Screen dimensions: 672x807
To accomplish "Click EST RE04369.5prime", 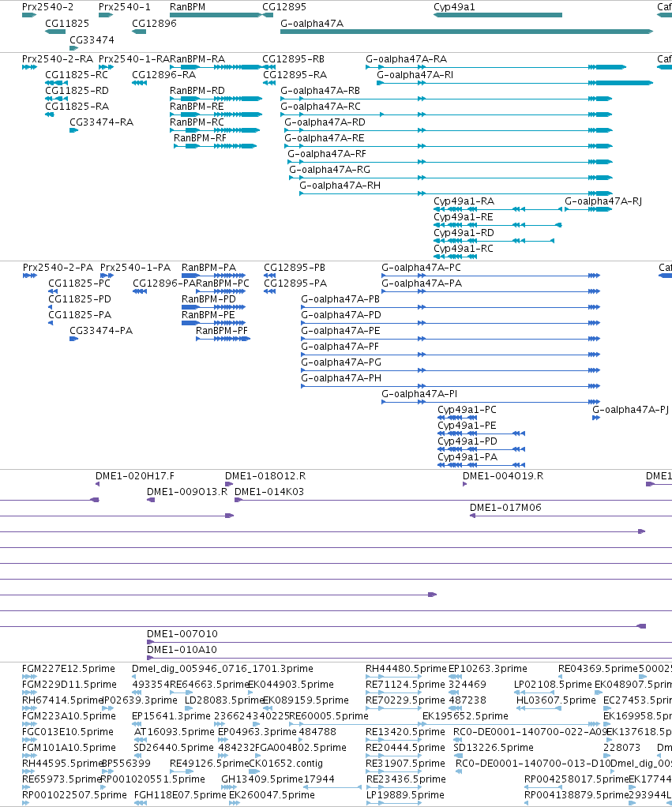I will 598,669.
